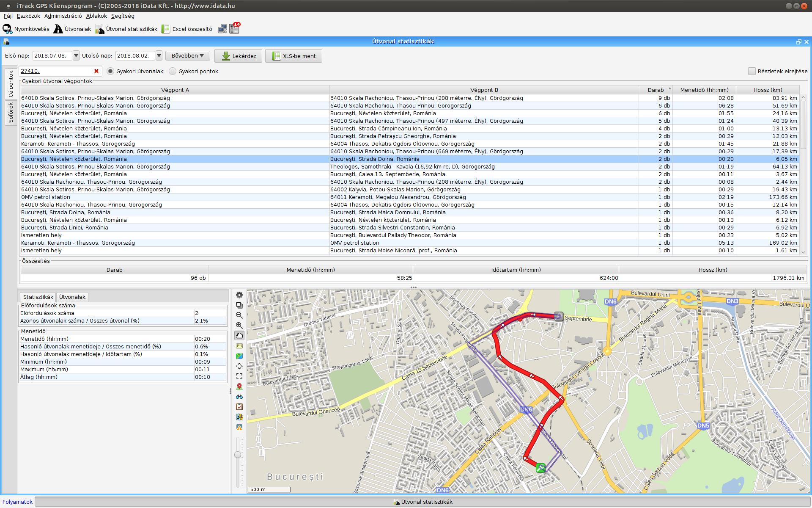Screen dimensions: 812x508
Task: Select the ruler measuring tool
Action: click(239, 346)
